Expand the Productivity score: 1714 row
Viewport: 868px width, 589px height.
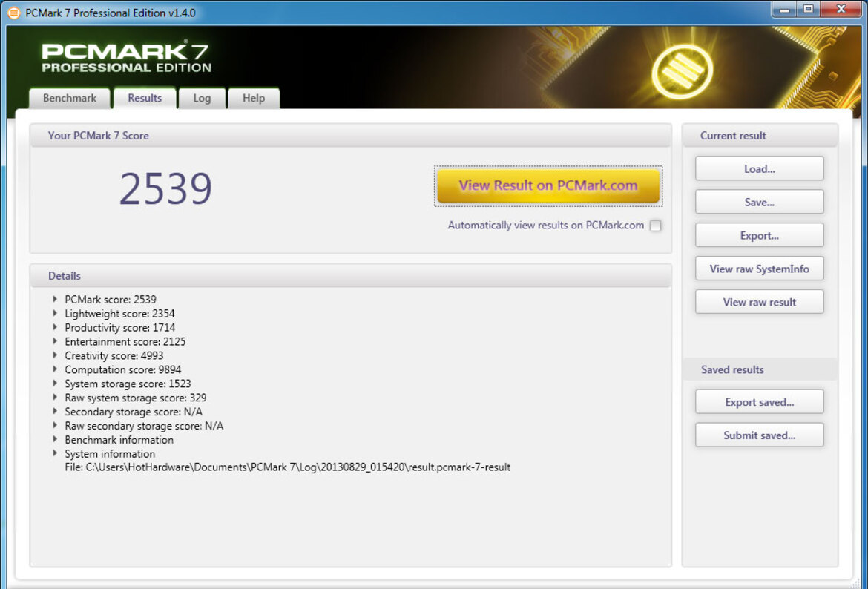pos(55,327)
